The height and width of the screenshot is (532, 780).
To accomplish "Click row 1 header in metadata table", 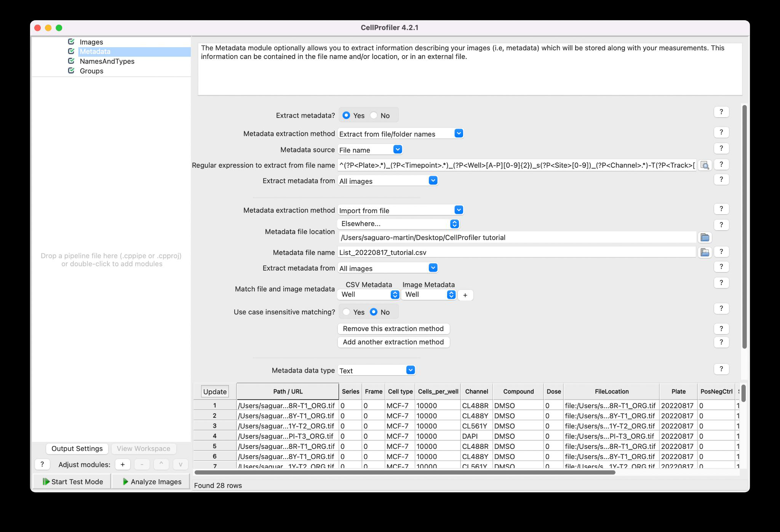I will [x=215, y=406].
